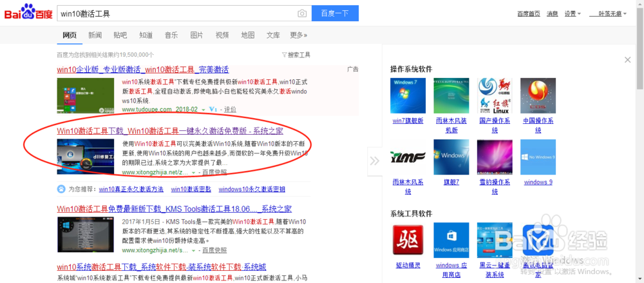Screen dimensions: 644x283
Task: Click the windows 9 icon
Action: [x=538, y=157]
